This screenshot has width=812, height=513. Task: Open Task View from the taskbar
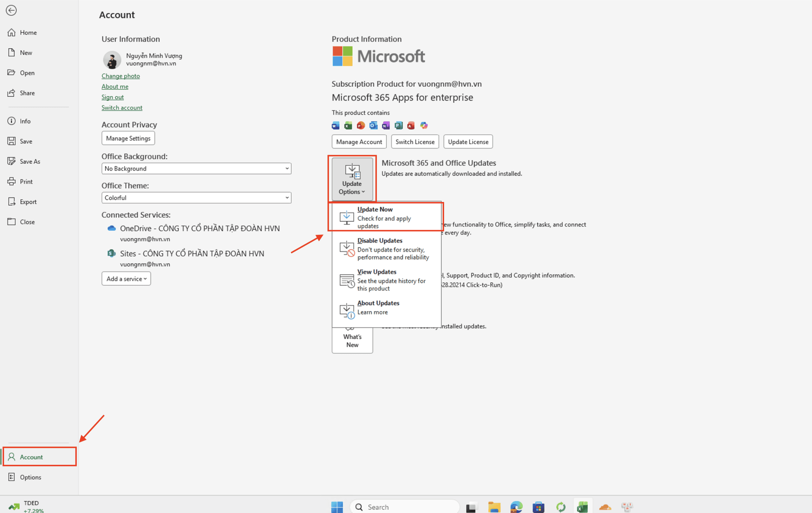point(471,507)
